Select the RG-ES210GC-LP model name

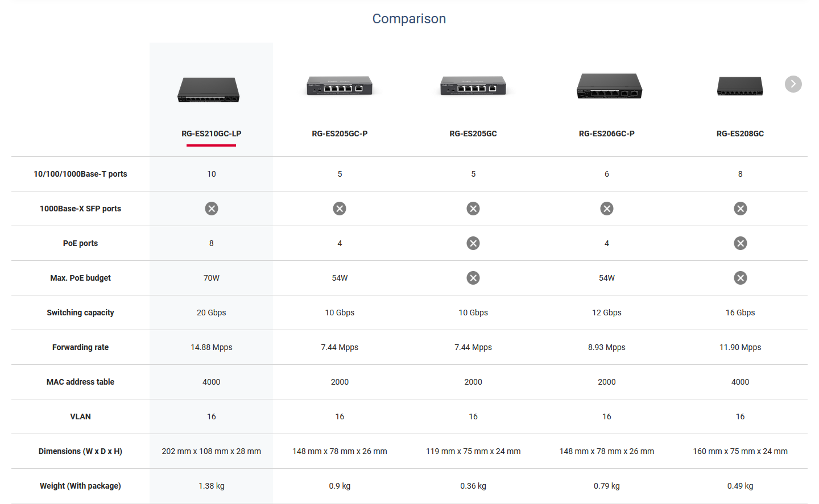pyautogui.click(x=212, y=134)
